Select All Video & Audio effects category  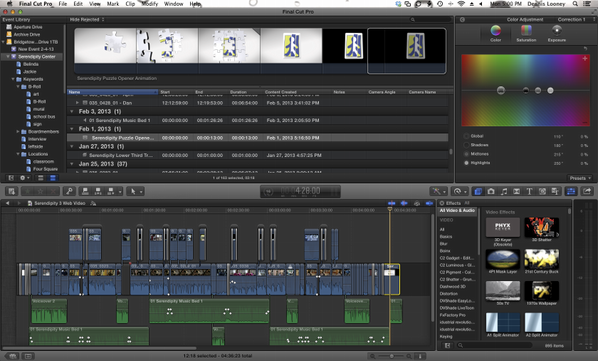(x=457, y=210)
